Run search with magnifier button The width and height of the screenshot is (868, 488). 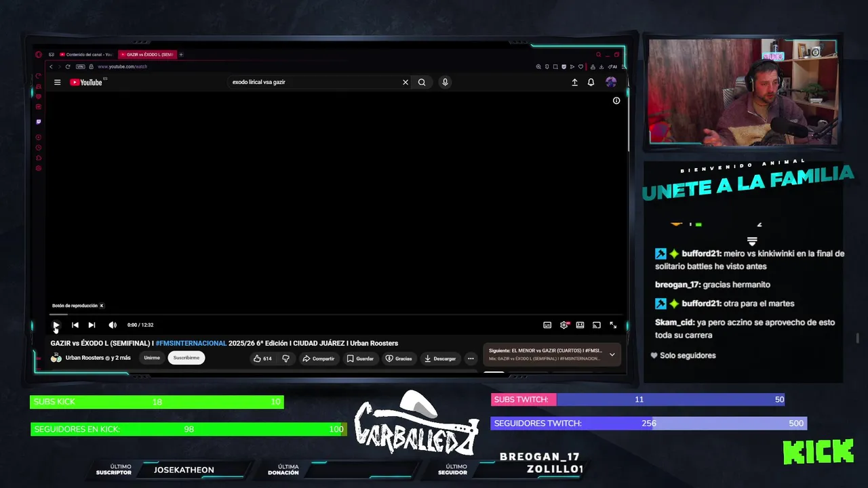point(422,82)
